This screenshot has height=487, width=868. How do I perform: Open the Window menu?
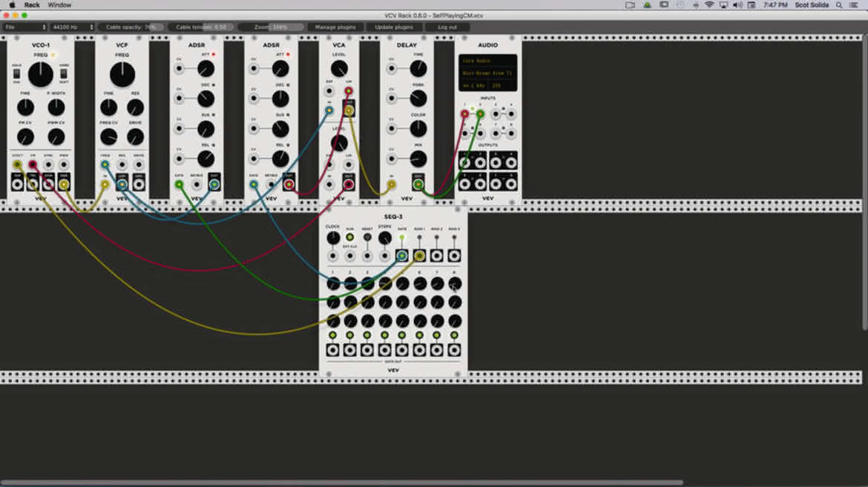(x=59, y=5)
